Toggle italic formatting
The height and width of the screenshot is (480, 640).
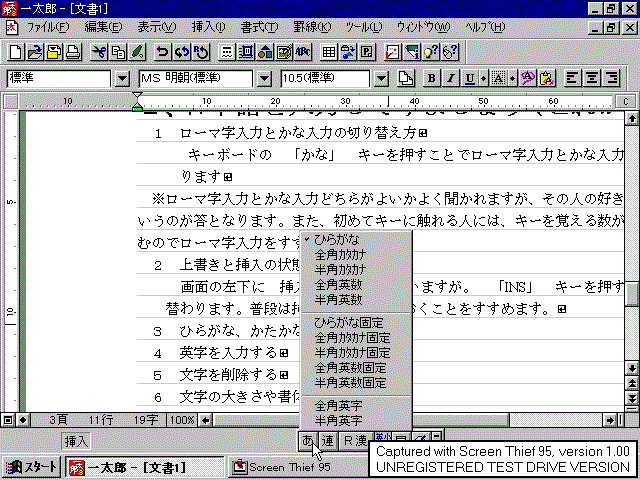pos(451,78)
